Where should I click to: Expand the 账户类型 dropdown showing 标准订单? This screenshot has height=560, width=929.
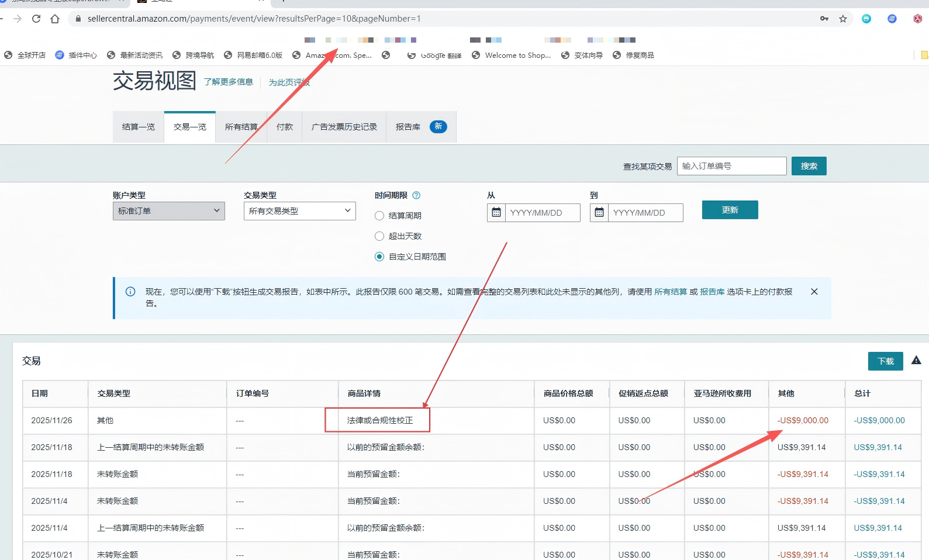pyautogui.click(x=168, y=211)
